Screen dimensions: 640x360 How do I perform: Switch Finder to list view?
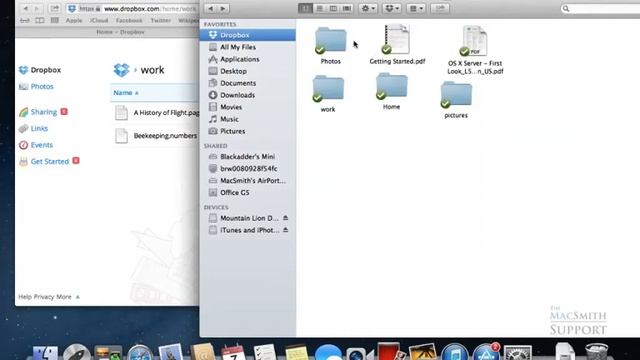click(x=319, y=9)
